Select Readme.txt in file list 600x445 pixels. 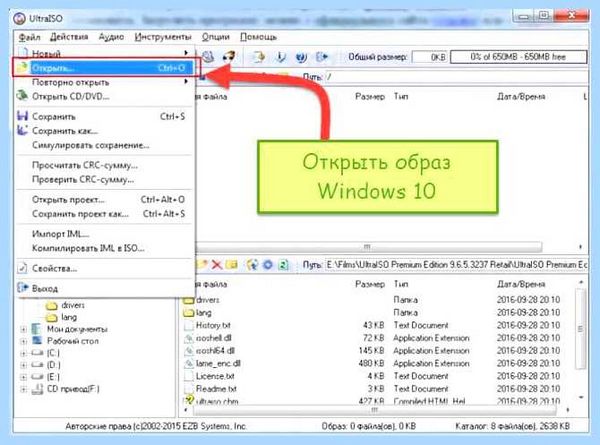(x=216, y=389)
